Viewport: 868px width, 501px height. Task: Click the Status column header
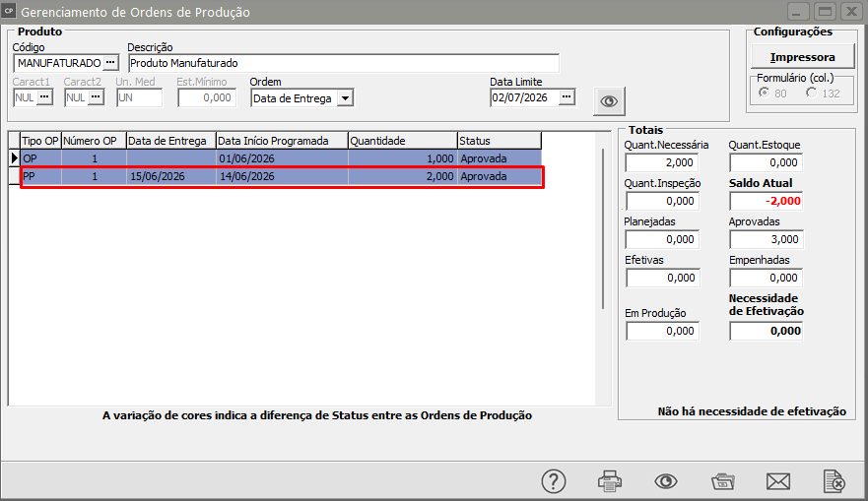coord(499,141)
